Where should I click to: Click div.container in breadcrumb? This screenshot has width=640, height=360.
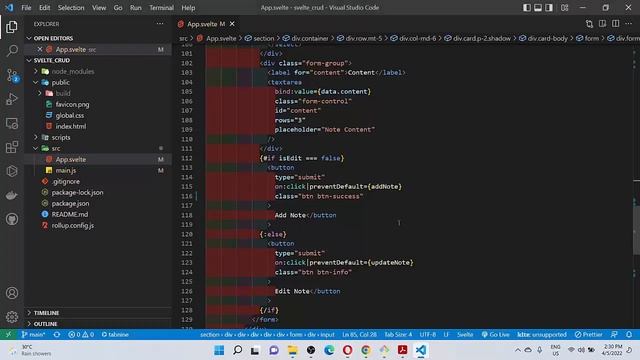point(309,38)
